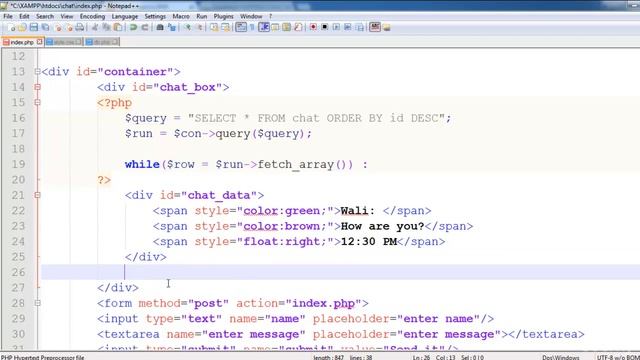Open the Macro menu

(181, 16)
